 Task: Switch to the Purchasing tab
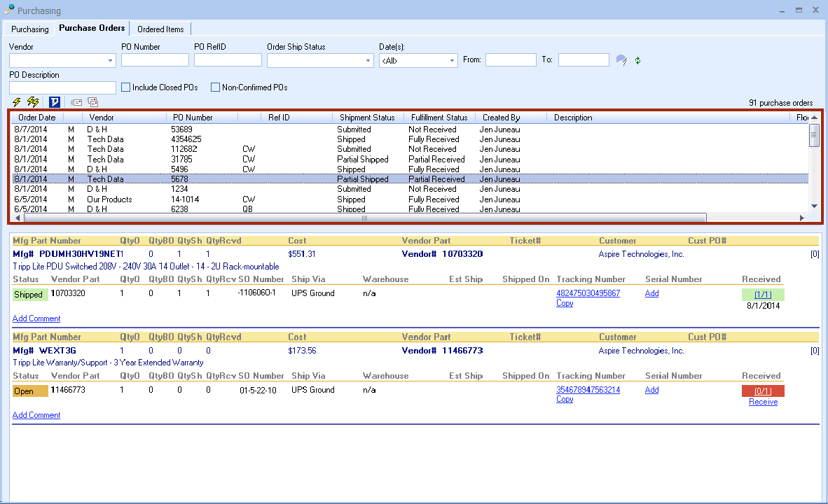pos(30,29)
